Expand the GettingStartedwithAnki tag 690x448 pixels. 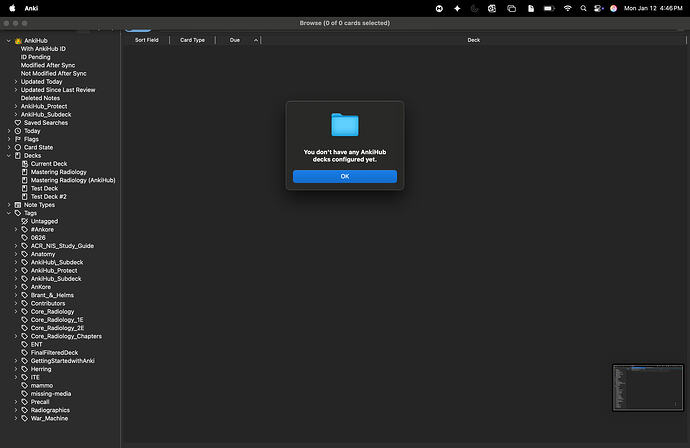pyautogui.click(x=16, y=361)
